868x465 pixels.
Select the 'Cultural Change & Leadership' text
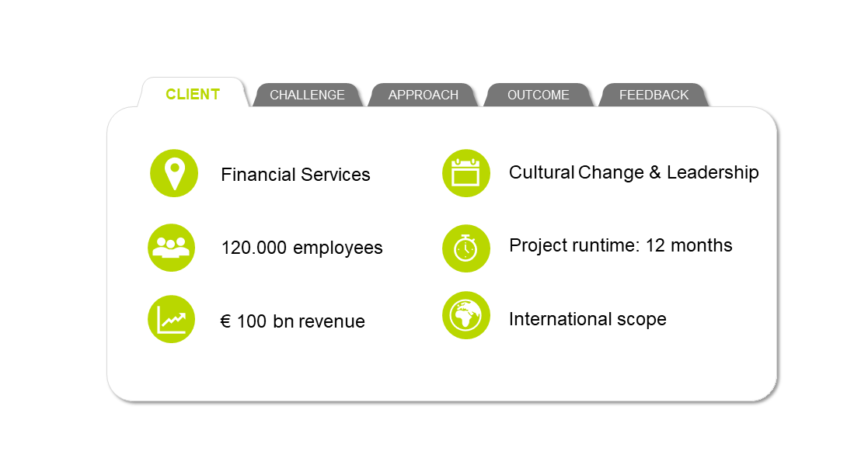[x=633, y=172]
